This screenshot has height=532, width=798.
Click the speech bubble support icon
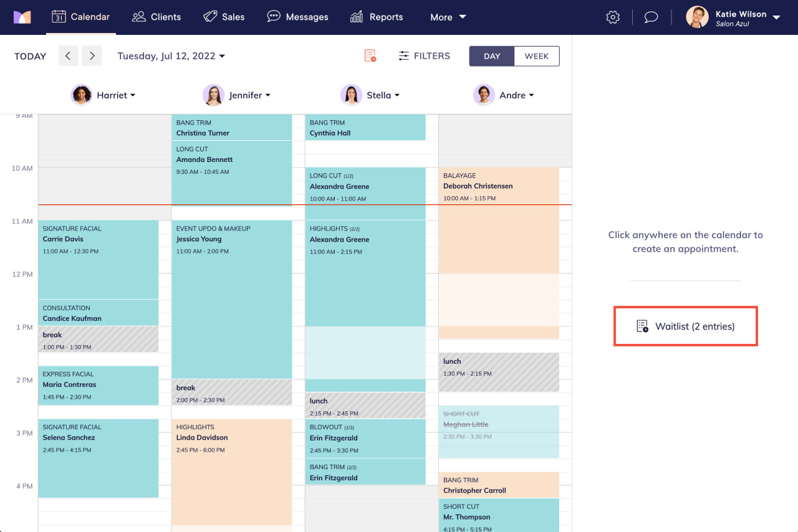coord(651,17)
